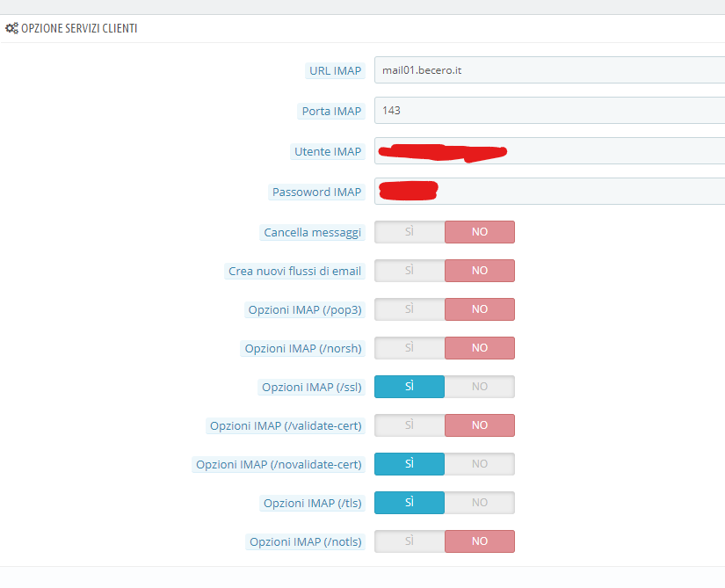The height and width of the screenshot is (588, 725).
Task: Enable Crea nuovi flussi di email
Action: (410, 271)
